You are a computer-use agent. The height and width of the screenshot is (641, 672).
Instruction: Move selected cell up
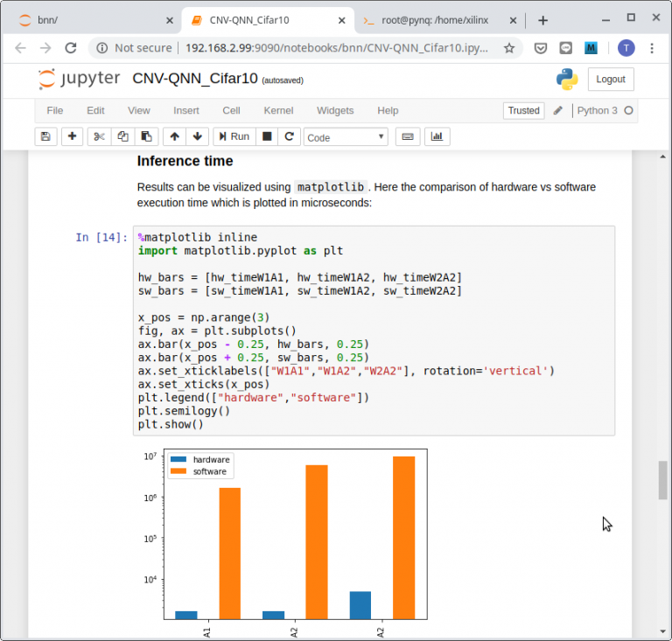pyautogui.click(x=174, y=136)
